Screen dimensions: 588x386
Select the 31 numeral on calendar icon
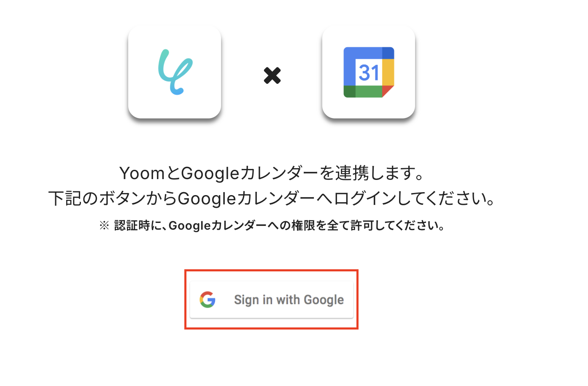coord(369,72)
